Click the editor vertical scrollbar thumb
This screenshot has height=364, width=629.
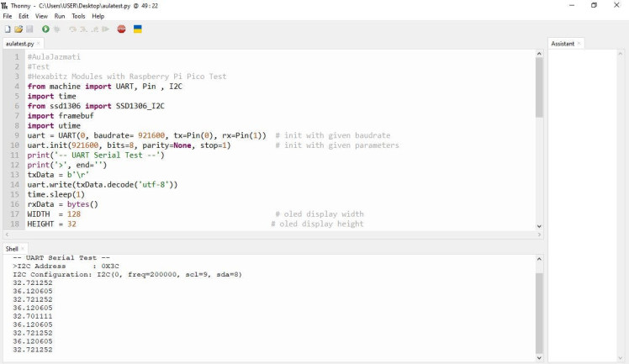pyautogui.click(x=539, y=87)
